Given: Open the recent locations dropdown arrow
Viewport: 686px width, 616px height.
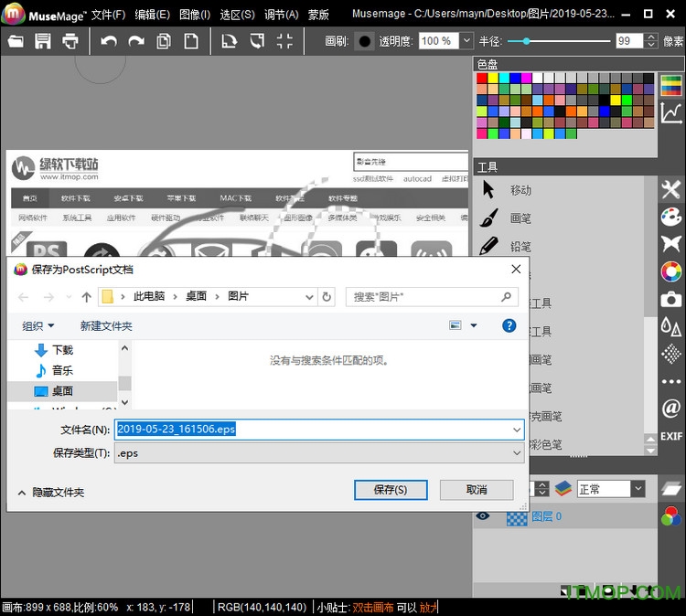Looking at the screenshot, I should (x=69, y=297).
